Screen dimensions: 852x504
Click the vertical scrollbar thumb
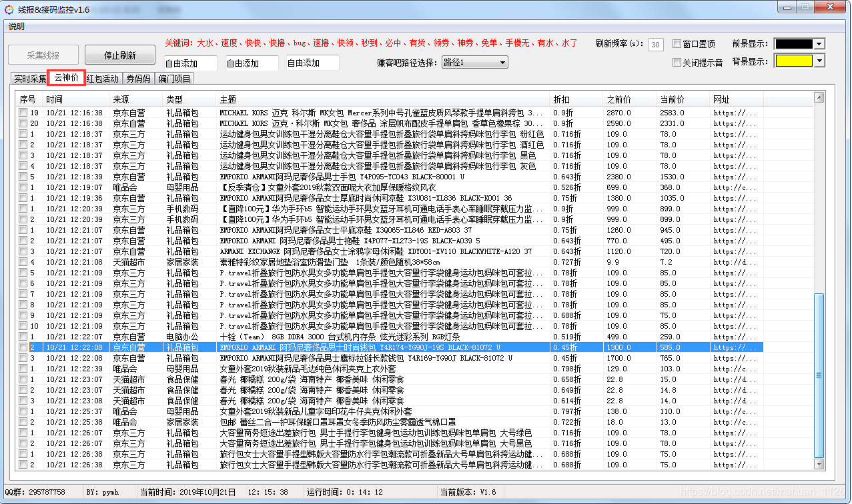coord(819,377)
